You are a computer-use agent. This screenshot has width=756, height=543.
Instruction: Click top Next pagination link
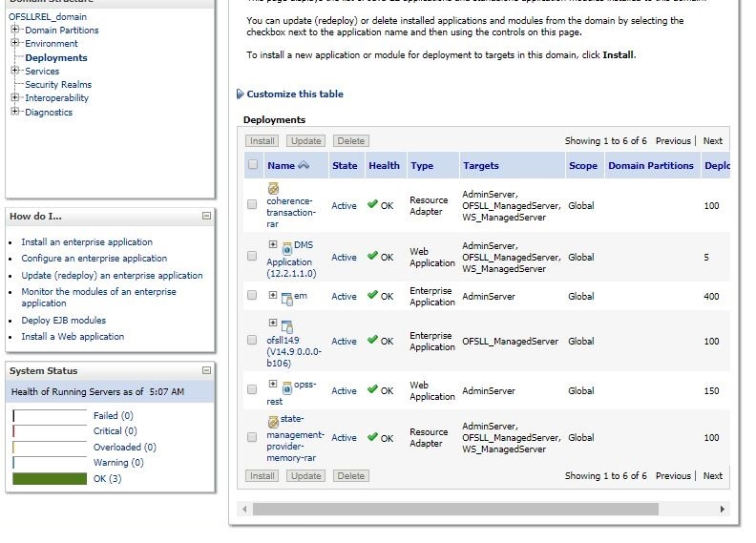713,140
